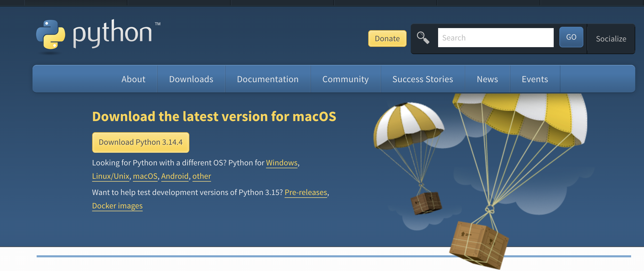The image size is (644, 271).
Task: Click the heading 'Download the latest version for macOS'
Action: (214, 116)
